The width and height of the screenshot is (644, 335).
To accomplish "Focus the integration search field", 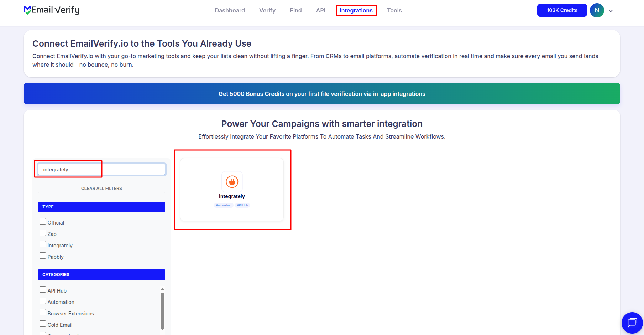I will coord(101,169).
